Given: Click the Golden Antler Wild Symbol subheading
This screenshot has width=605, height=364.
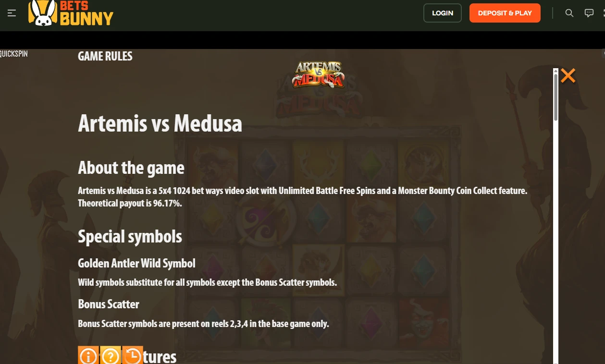Looking at the screenshot, I should pos(137,263).
